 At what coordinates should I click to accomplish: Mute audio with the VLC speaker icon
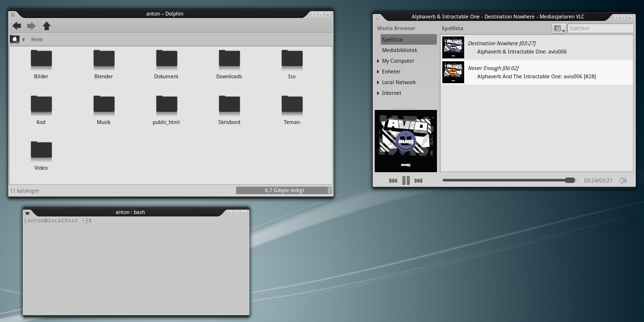tap(623, 180)
